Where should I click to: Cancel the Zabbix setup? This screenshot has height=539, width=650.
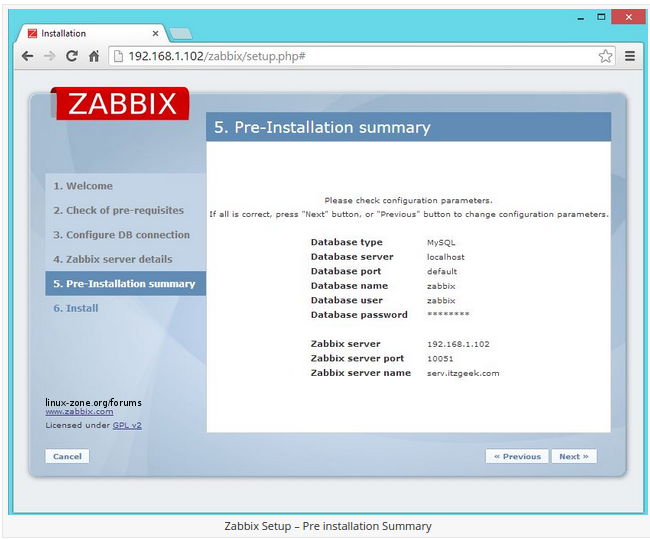pyautogui.click(x=67, y=456)
